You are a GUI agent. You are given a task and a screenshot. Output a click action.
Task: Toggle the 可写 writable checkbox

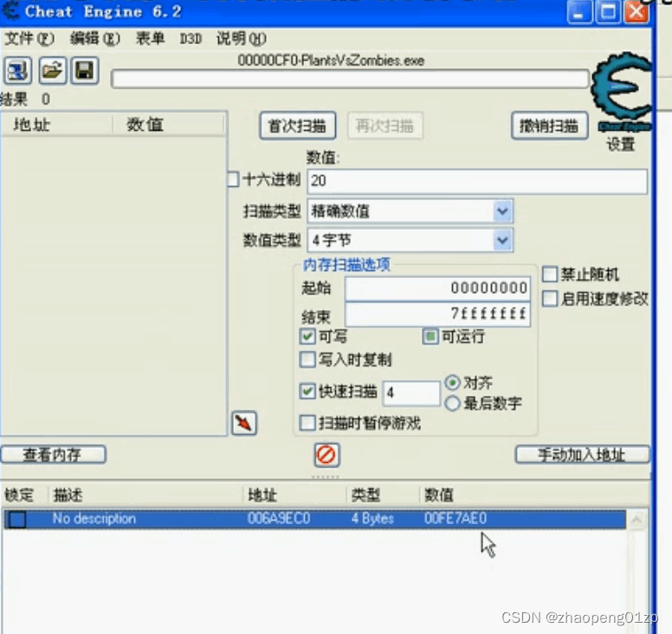(x=307, y=336)
